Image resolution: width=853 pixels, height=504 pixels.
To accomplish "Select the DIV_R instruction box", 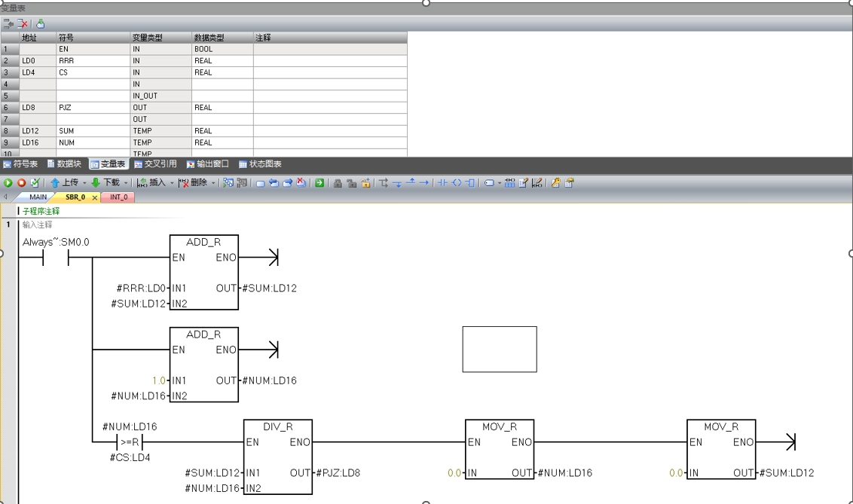I will pyautogui.click(x=277, y=457).
